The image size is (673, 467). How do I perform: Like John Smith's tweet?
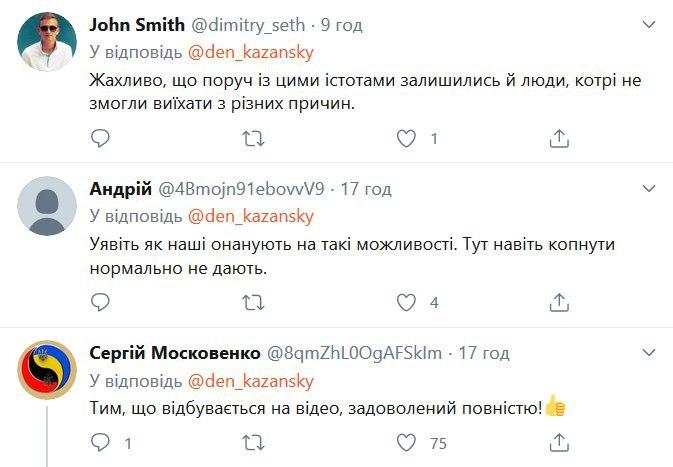tap(405, 138)
